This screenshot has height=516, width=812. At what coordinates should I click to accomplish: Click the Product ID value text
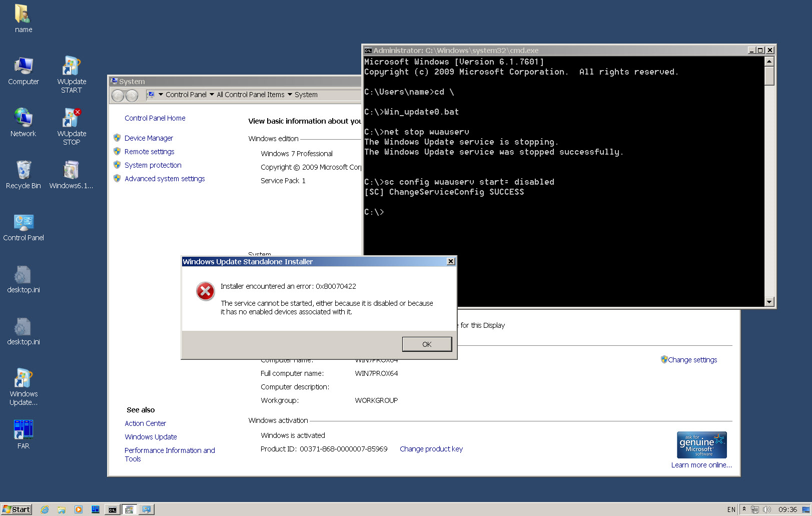(x=343, y=449)
